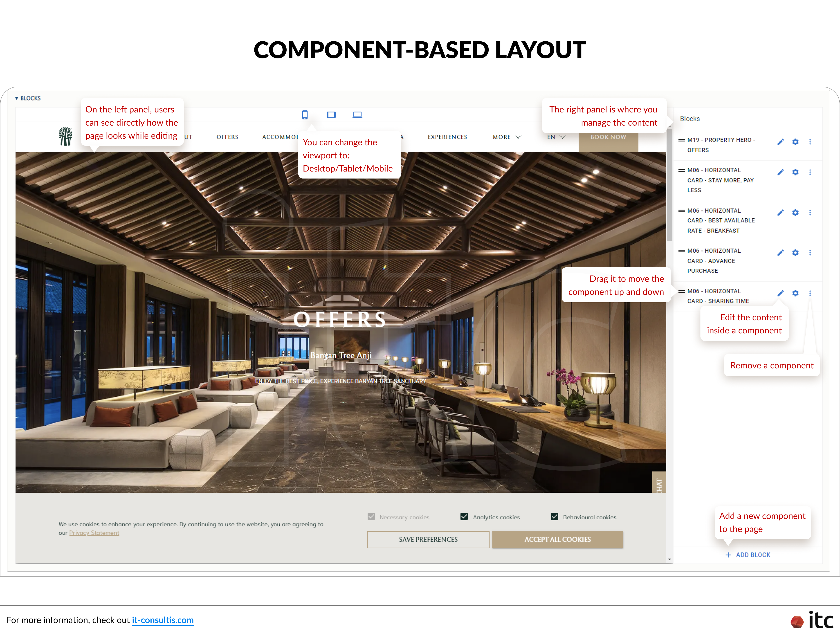Click the preview pane vertical scrollbar thumb
Viewport: 840px width, 634px height.
(670, 185)
